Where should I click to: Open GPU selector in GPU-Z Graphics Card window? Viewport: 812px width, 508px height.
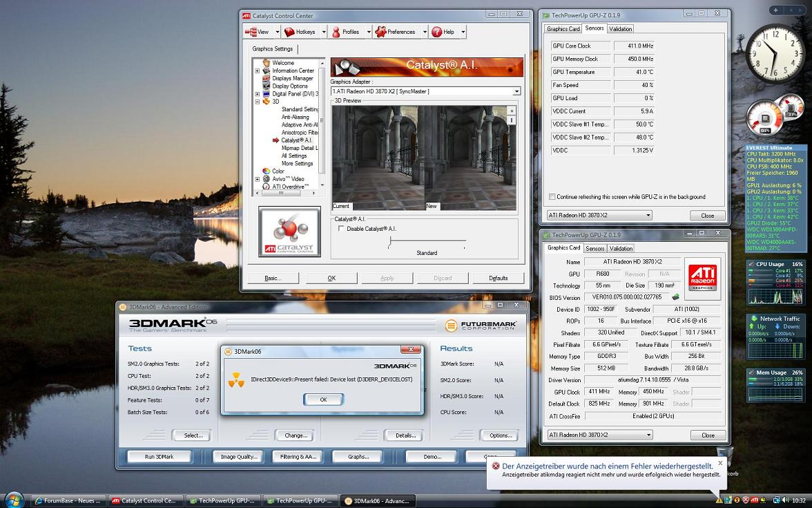tap(599, 435)
